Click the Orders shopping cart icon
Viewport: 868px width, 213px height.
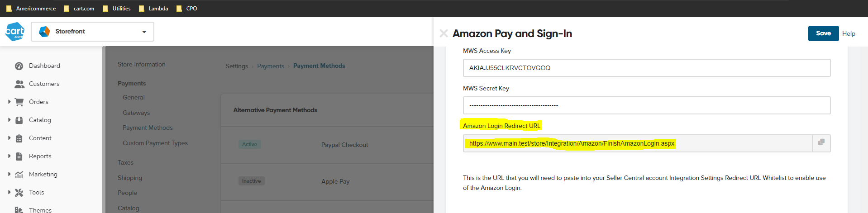(x=19, y=102)
